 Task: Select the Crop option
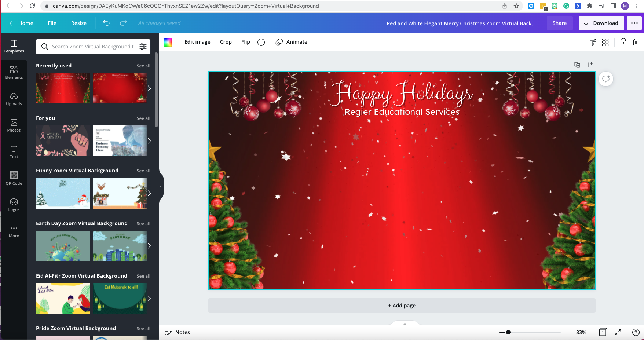click(x=226, y=42)
